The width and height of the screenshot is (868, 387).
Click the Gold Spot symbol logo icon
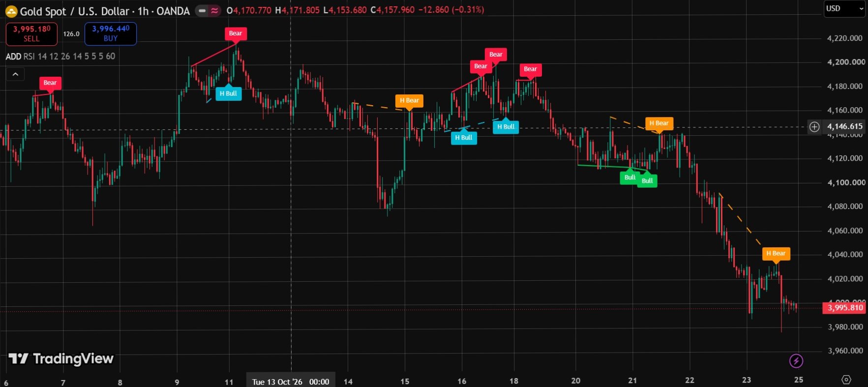11,11
